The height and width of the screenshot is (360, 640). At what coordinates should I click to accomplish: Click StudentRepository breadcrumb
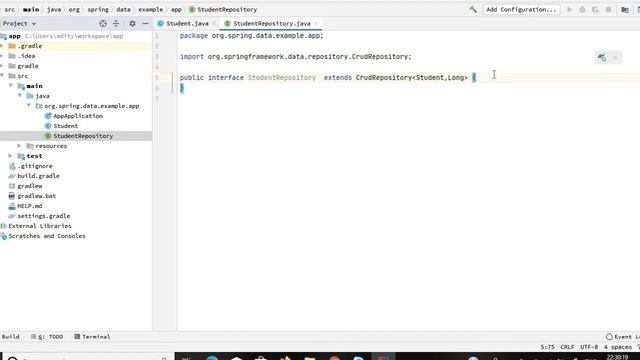click(223, 9)
